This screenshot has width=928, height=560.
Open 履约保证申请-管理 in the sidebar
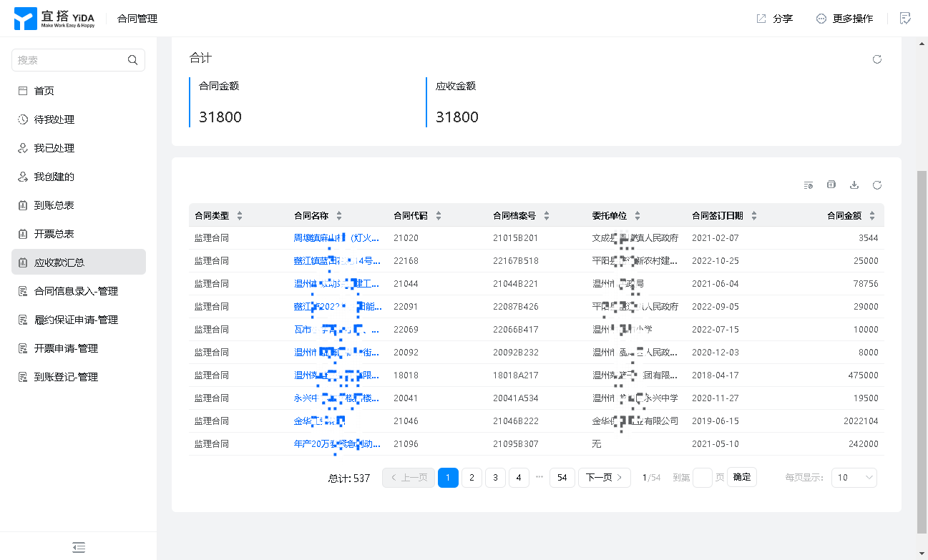79,320
